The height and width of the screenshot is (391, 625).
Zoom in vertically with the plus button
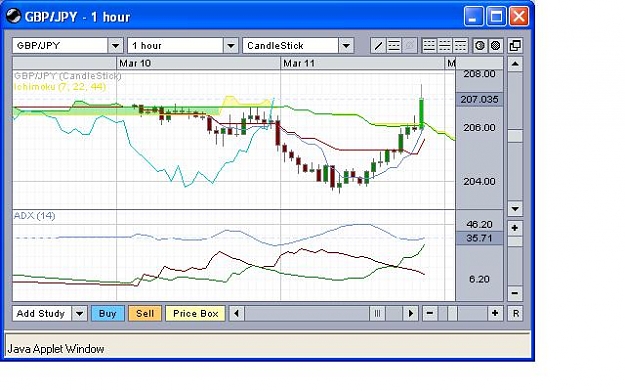[515, 228]
